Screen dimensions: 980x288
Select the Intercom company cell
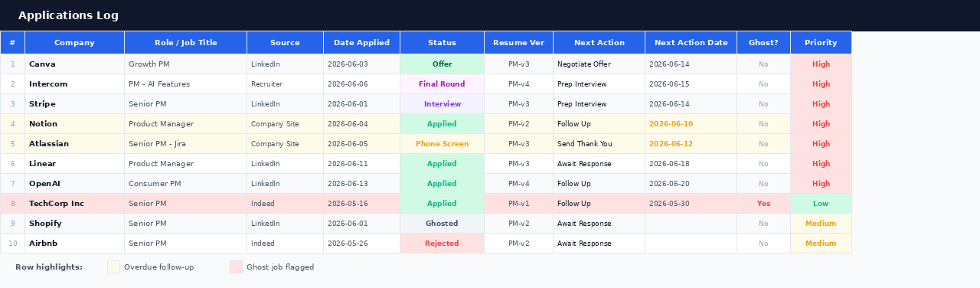click(x=74, y=84)
